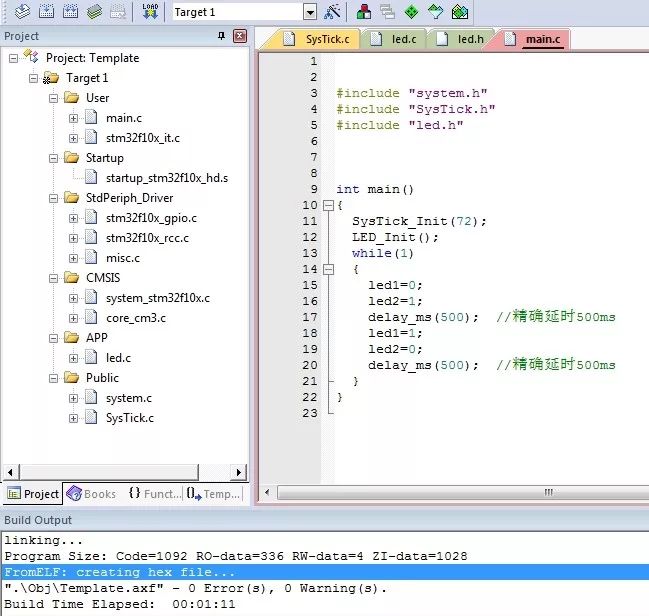Click editor scroll left arrow
The height and width of the screenshot is (616, 649).
pos(267,492)
